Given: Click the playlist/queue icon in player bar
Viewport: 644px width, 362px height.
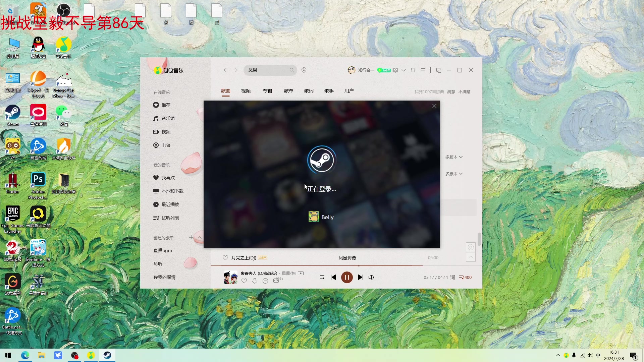Looking at the screenshot, I should click(322, 277).
